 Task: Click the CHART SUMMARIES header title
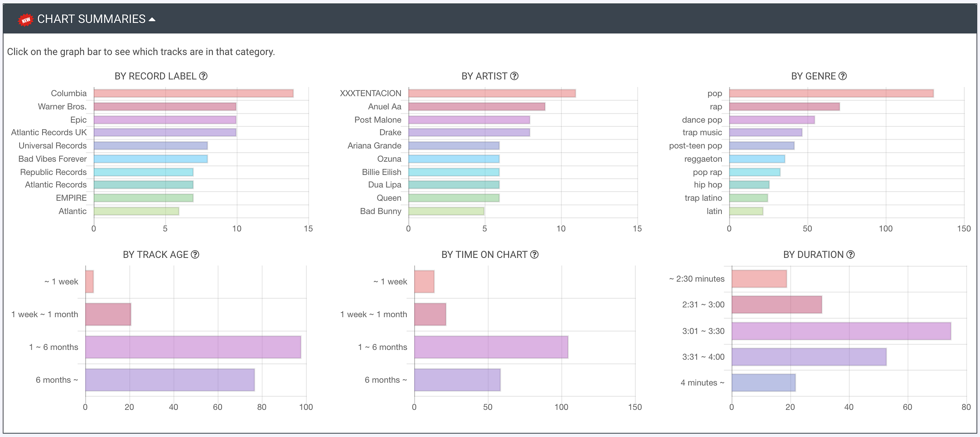coord(91,19)
